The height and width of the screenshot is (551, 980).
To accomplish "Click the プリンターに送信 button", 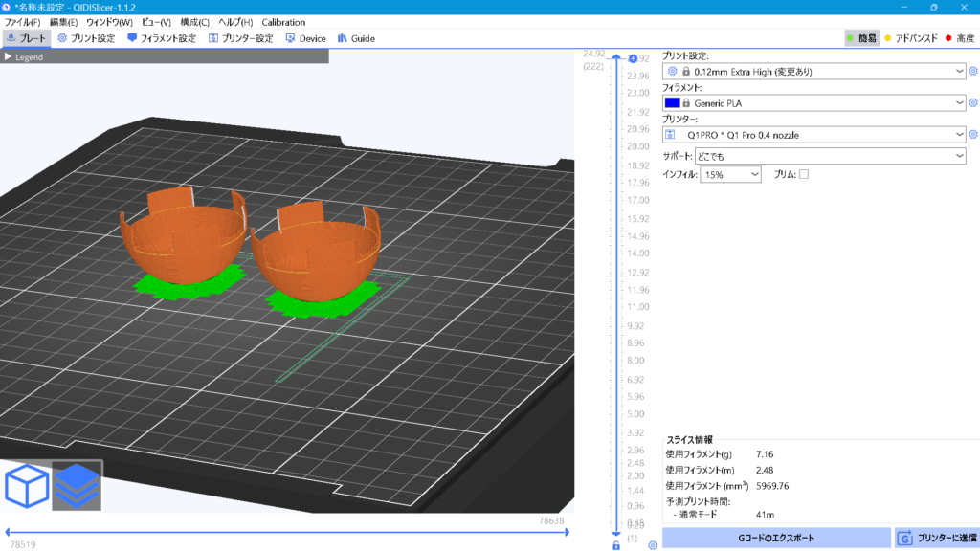I will 936,539.
